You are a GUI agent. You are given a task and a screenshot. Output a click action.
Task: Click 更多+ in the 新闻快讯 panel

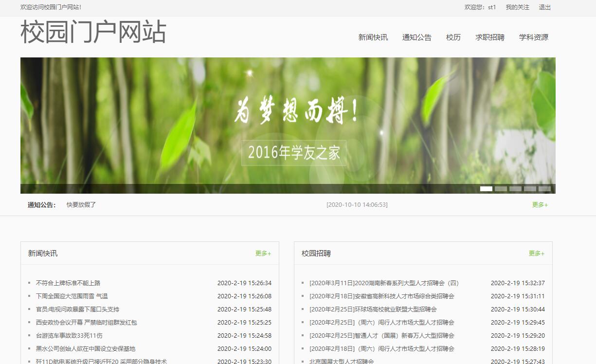(x=263, y=253)
